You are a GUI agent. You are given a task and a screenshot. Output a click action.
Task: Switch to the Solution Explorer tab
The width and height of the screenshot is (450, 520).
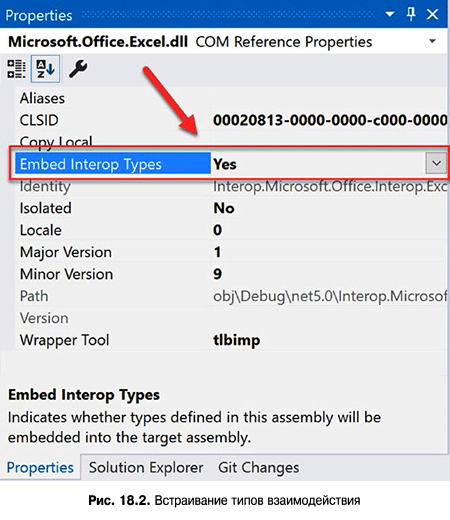146,467
